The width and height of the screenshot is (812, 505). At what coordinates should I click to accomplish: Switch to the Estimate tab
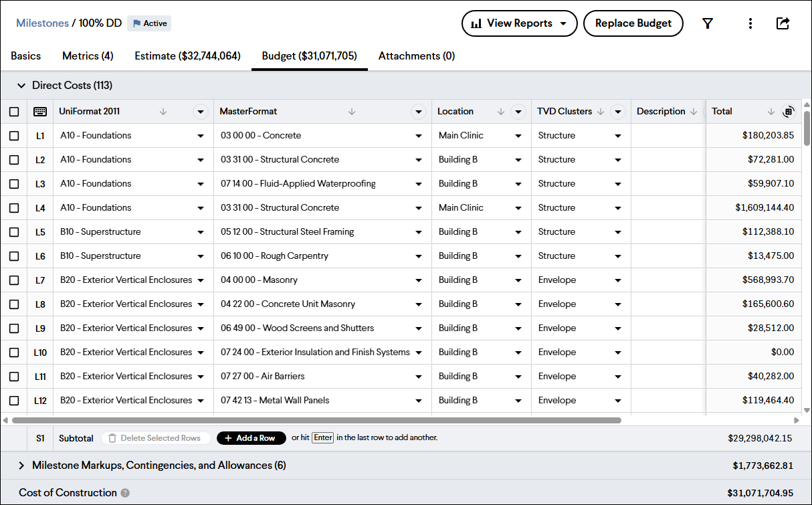pos(187,56)
